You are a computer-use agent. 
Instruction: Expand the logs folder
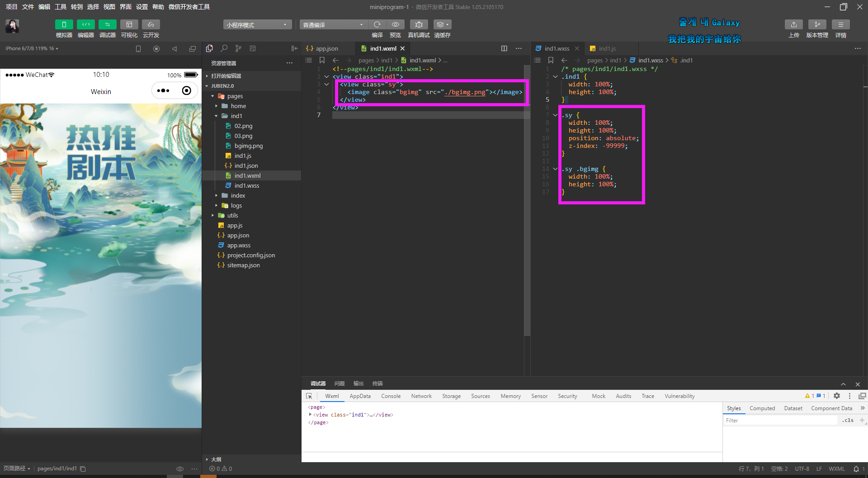[251, 205]
